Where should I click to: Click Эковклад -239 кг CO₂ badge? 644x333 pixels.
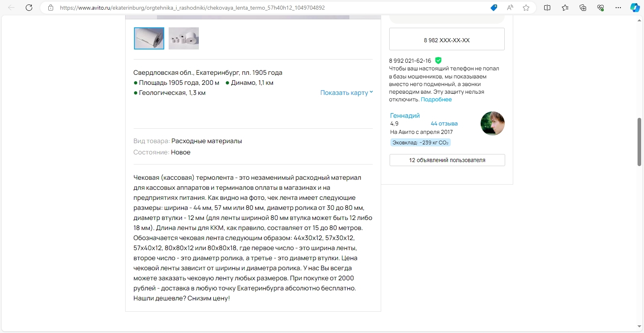pos(420,142)
